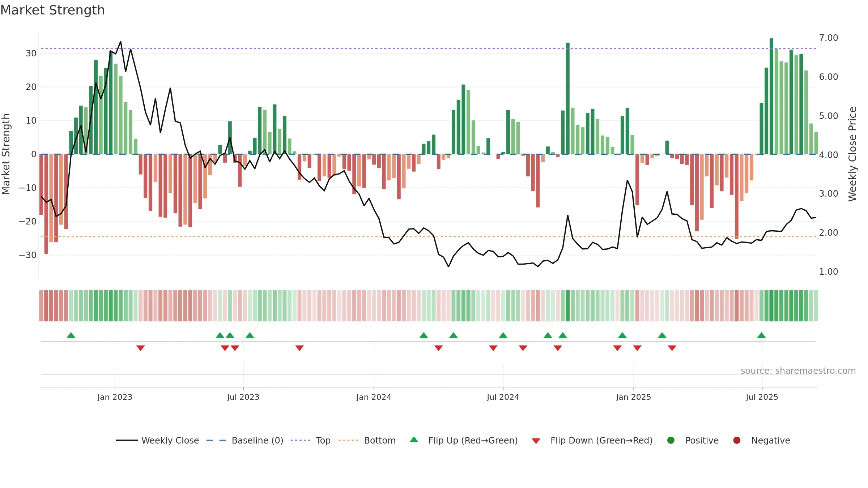868x488 pixels.
Task: Click the last red flip-down marker in early 2025
Action: point(672,348)
